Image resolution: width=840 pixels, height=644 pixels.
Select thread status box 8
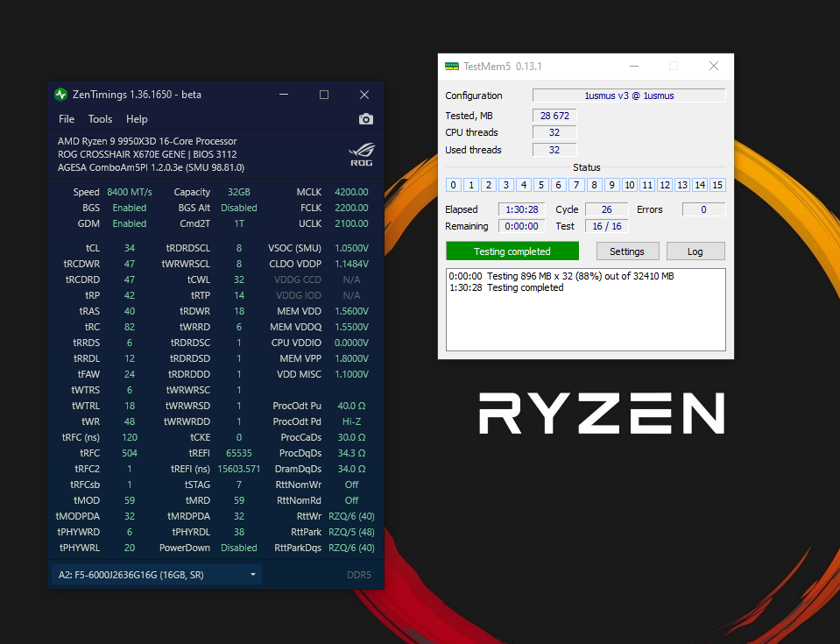[594, 185]
